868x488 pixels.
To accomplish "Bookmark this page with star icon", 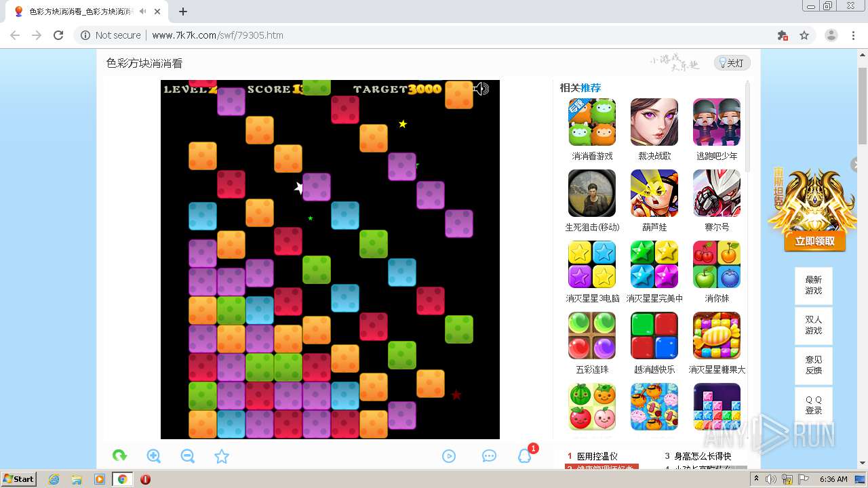I will click(804, 35).
